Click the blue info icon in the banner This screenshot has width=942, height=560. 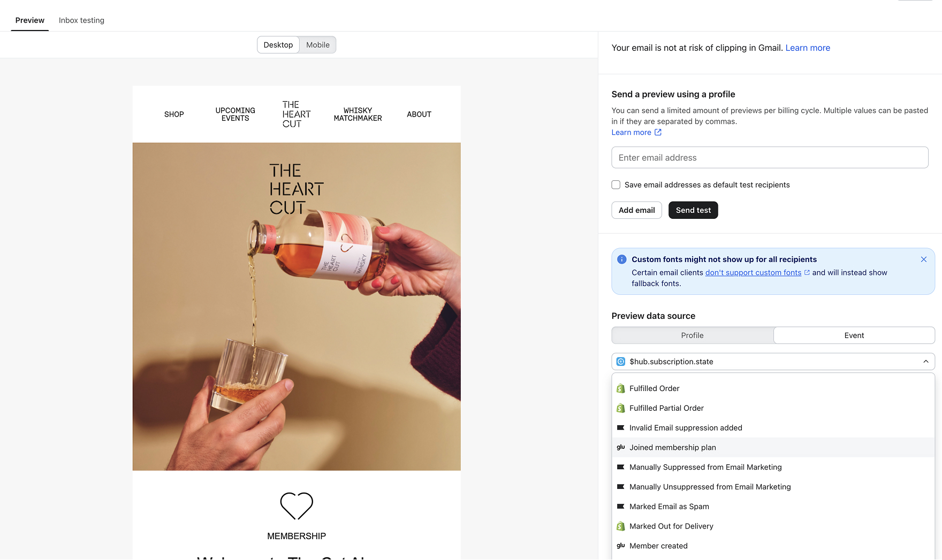pyautogui.click(x=621, y=259)
